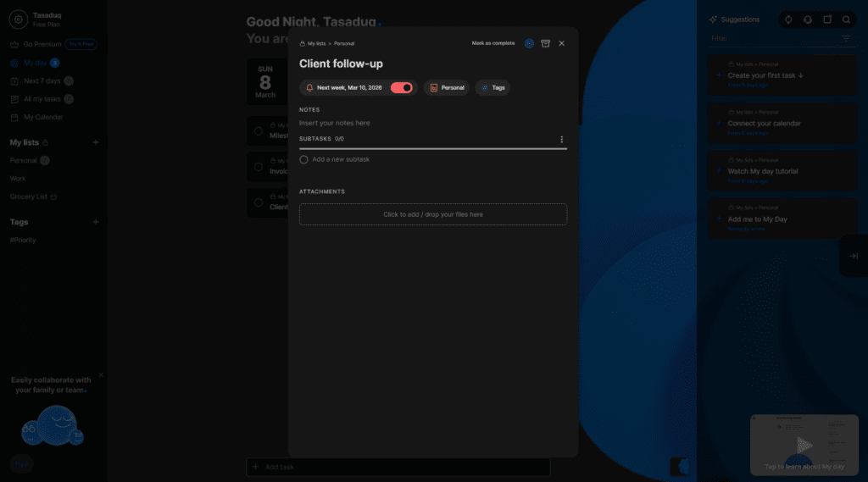Open the Work list in sidebar
Screen dimensions: 868x482
click(18, 179)
